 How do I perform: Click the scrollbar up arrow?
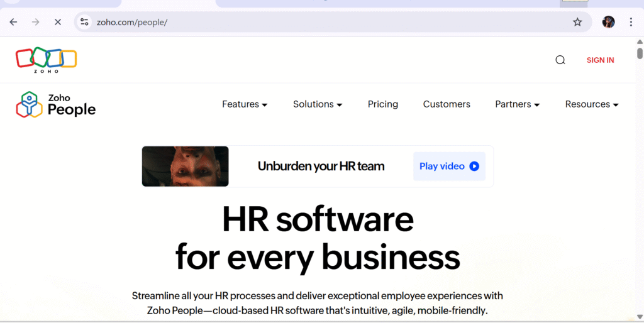tap(640, 42)
